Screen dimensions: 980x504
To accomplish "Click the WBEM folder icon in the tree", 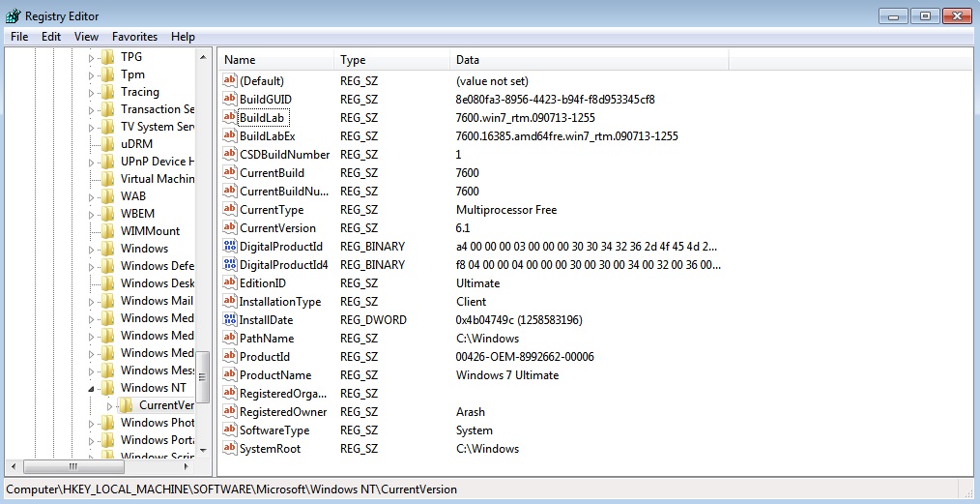I will 107,213.
